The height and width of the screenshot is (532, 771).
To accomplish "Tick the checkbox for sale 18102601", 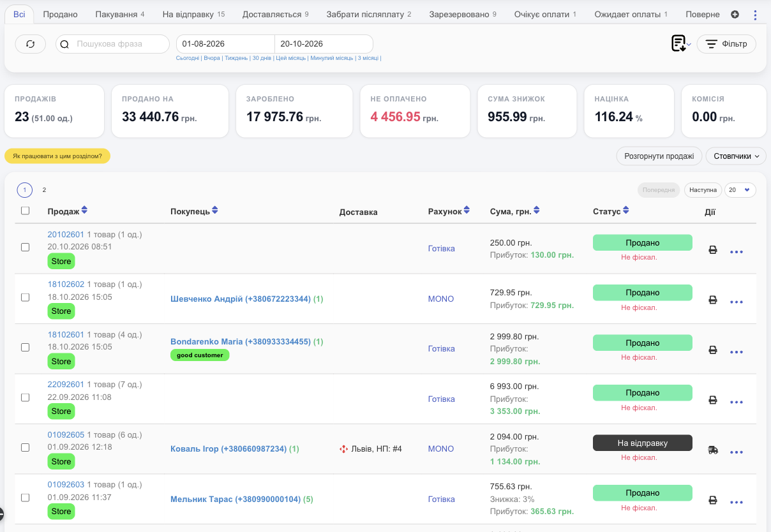I will 26,347.
